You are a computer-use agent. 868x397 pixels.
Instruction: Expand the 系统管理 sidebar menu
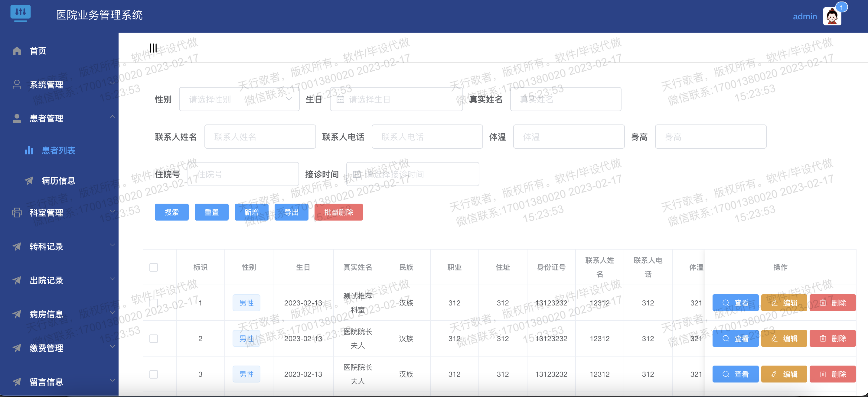(47, 85)
